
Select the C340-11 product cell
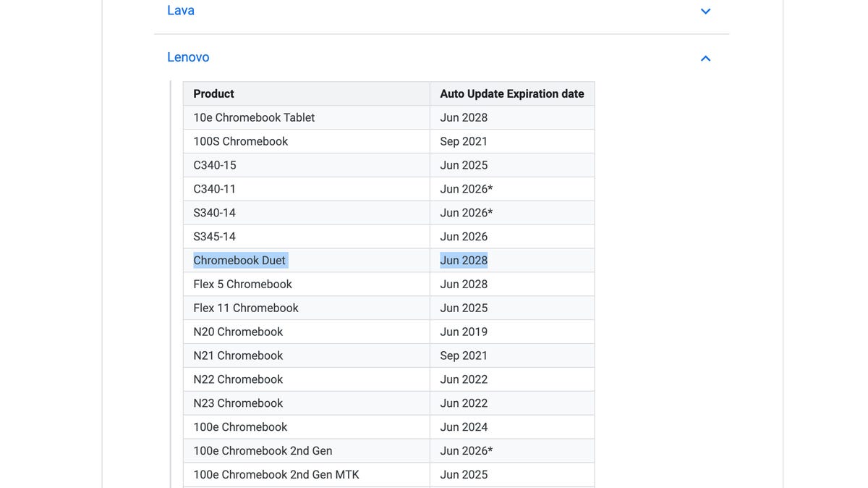307,189
